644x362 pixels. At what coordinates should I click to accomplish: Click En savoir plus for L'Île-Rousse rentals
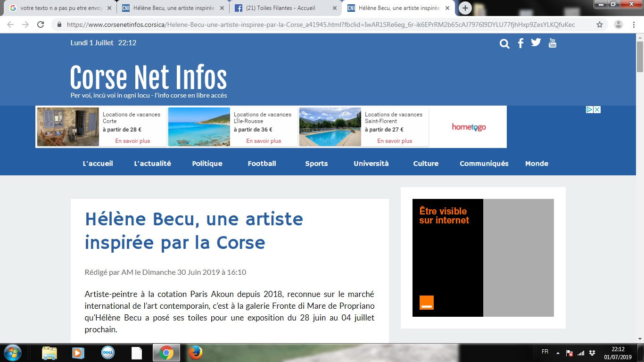point(264,141)
